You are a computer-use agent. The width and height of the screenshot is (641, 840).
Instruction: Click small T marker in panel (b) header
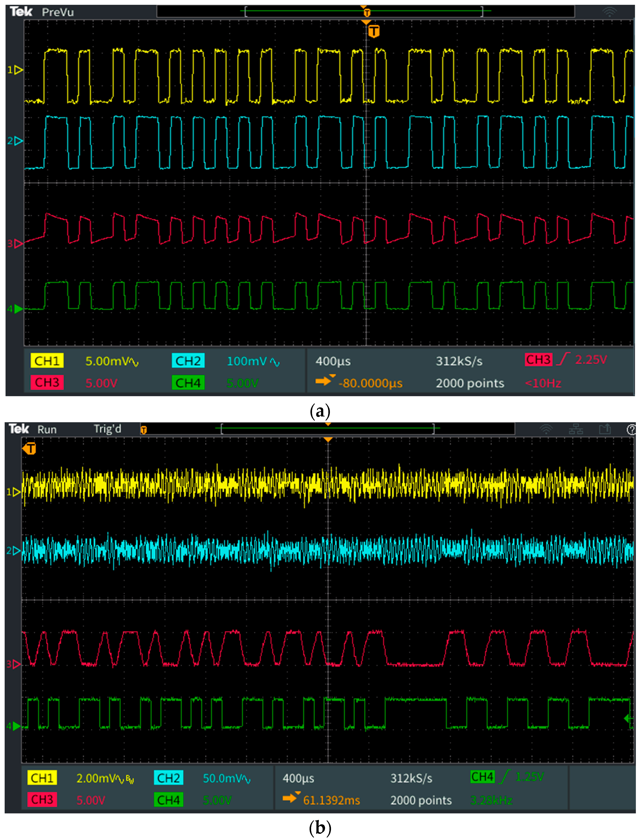tap(143, 430)
